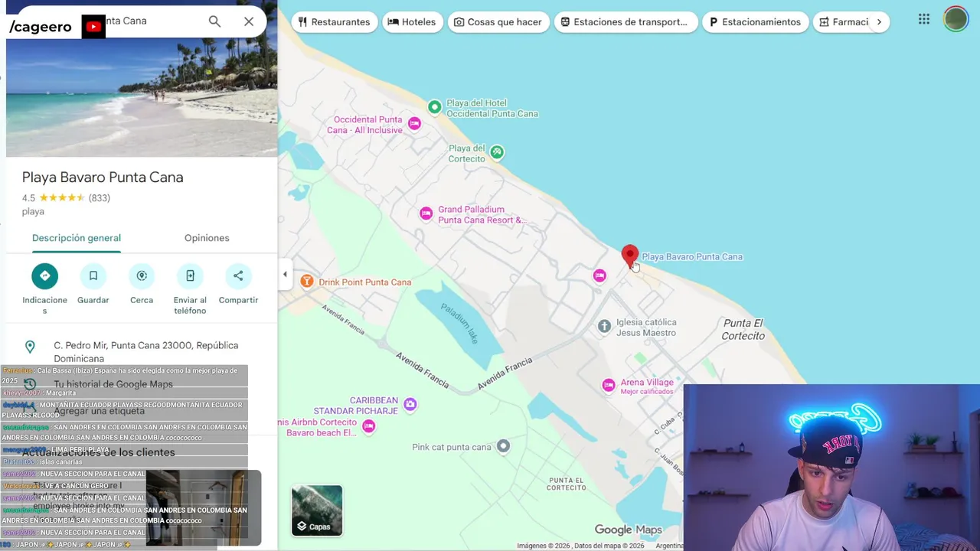
Task: Select the Descripción general tab
Action: [77, 238]
